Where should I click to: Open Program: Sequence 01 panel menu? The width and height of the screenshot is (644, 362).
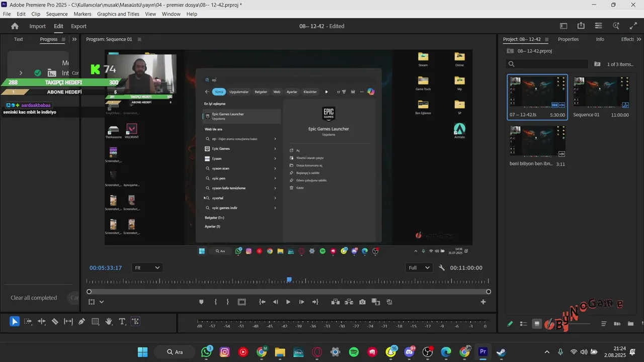pos(139,39)
